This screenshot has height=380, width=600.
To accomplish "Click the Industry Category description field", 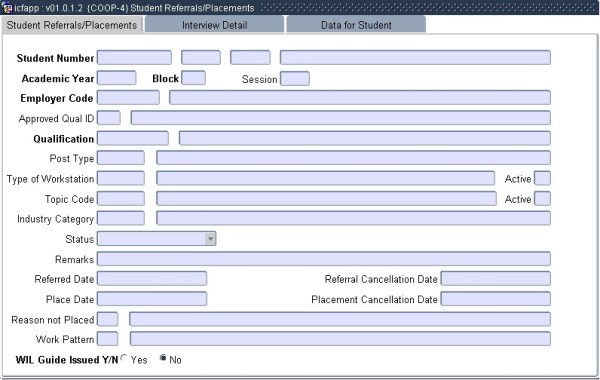I will pos(353,219).
